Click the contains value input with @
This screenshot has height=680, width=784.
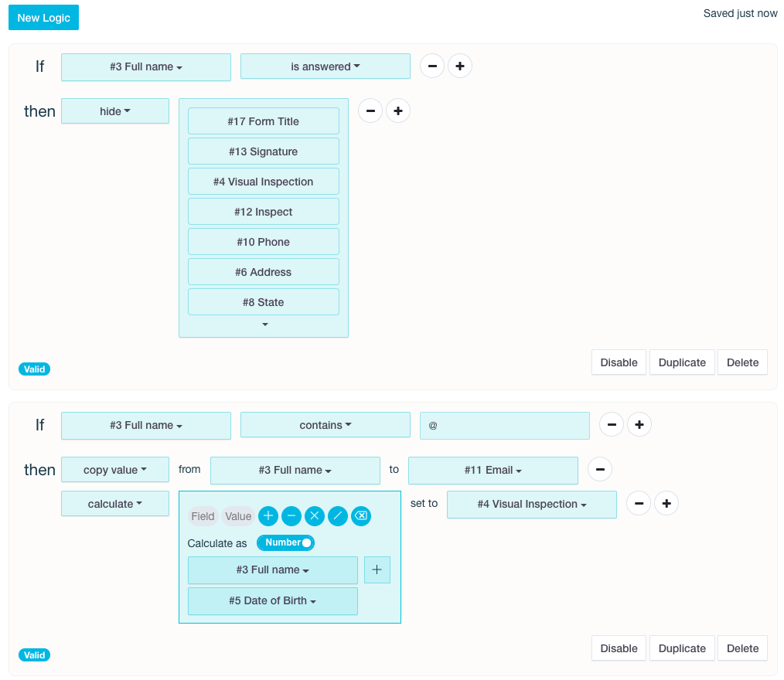(504, 425)
